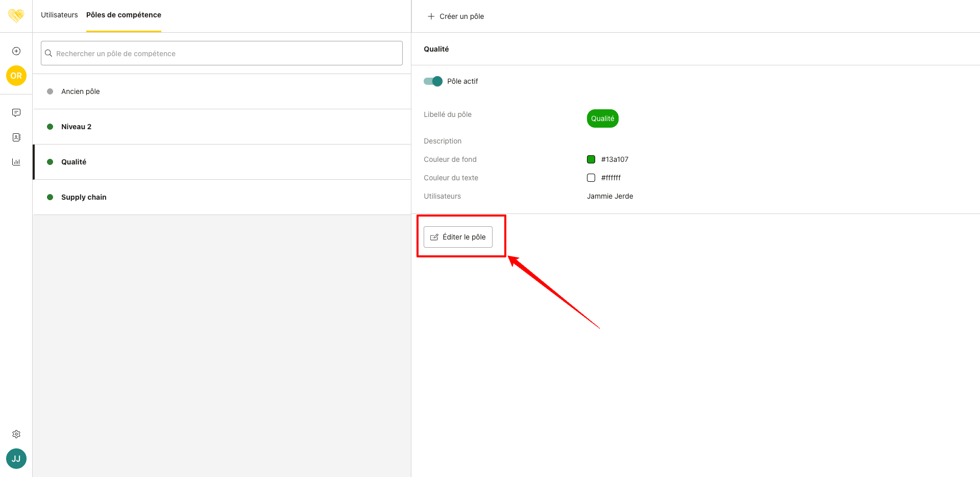Click the Créer un pôle button

tap(456, 16)
